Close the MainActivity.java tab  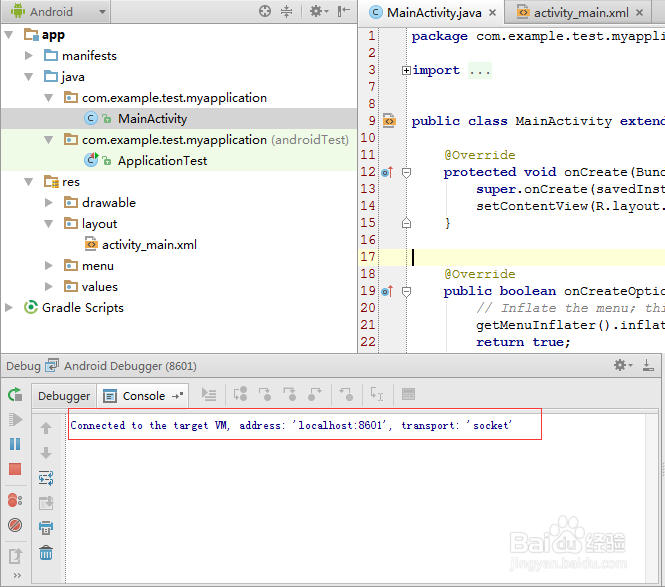[492, 13]
